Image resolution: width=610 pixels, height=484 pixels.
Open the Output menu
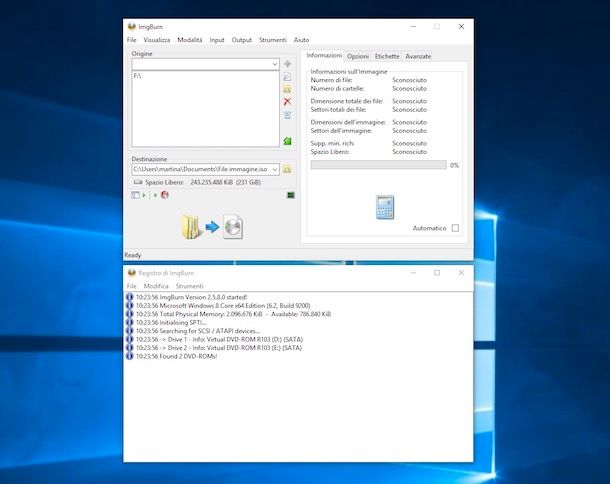click(x=242, y=40)
